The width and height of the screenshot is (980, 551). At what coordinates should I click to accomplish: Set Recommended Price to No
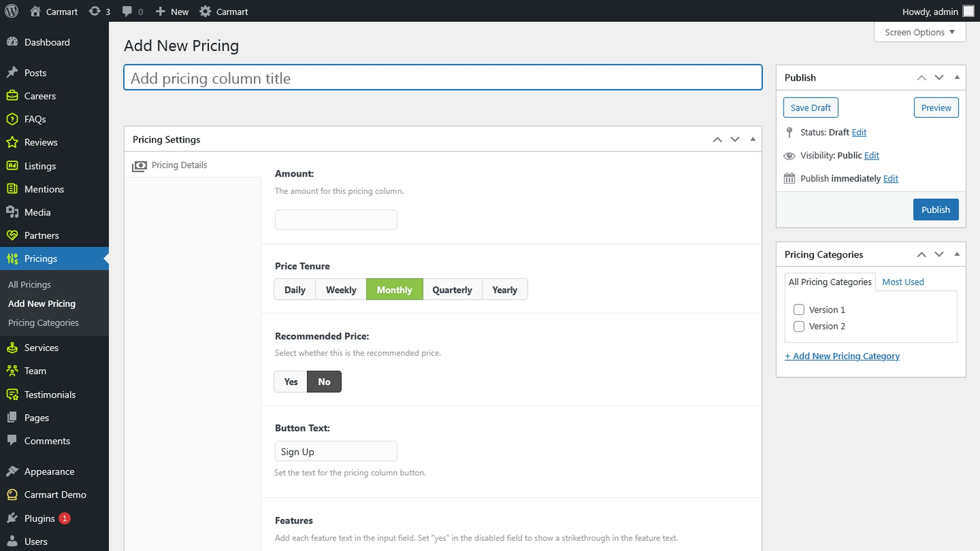(x=324, y=382)
